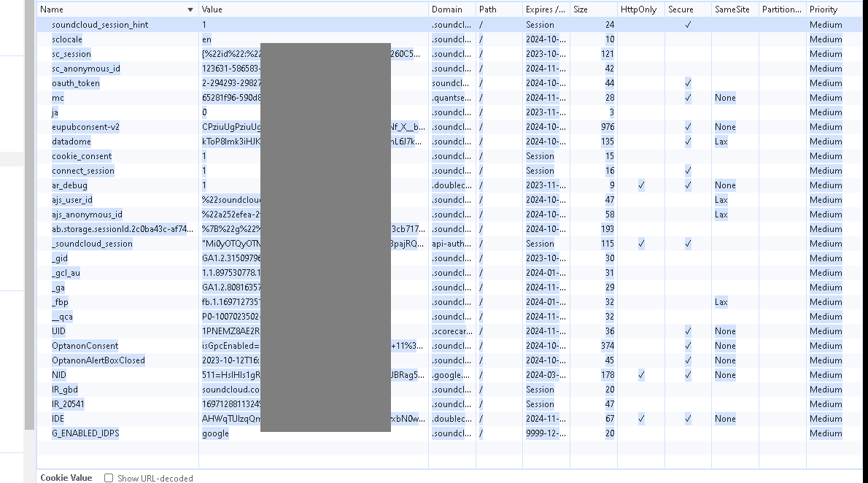868x483 pixels.
Task: Sort by the Domain column header
Action: pyautogui.click(x=452, y=9)
